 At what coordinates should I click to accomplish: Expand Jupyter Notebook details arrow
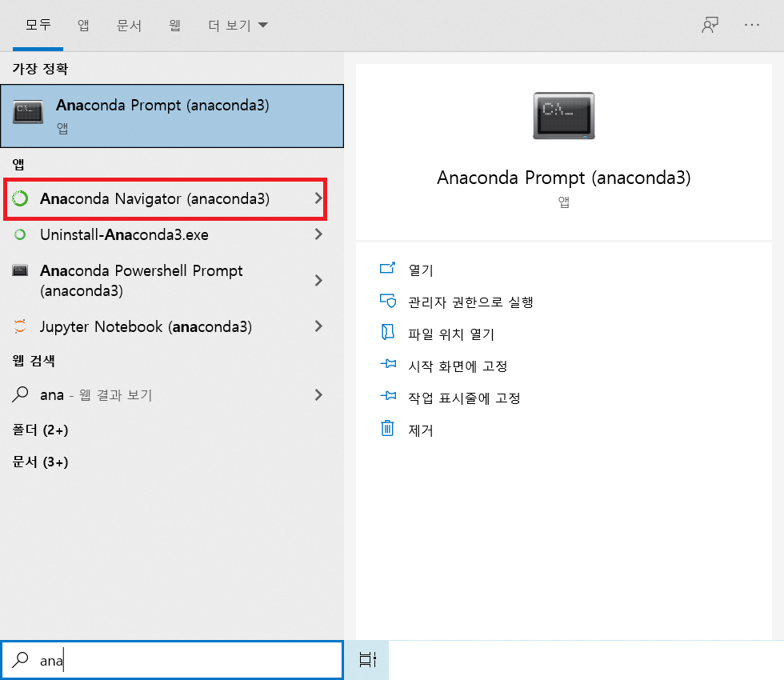pos(318,326)
